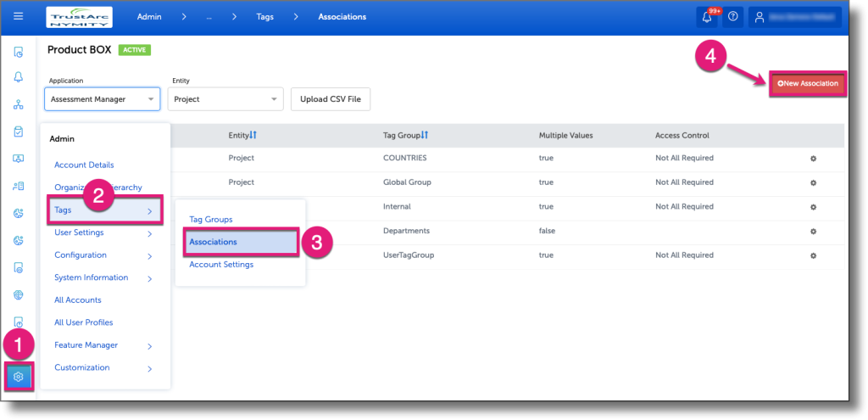This screenshot has height=420, width=868.
Task: Expand the User Settings submenu chevron
Action: point(149,234)
